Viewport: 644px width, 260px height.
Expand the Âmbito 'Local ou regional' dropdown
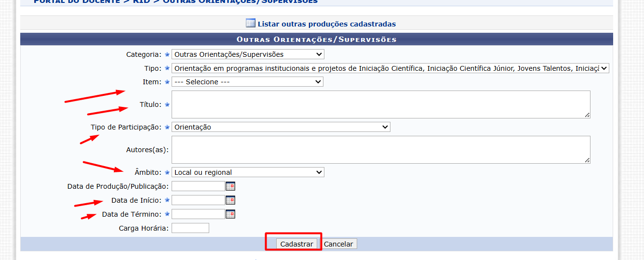coord(248,172)
